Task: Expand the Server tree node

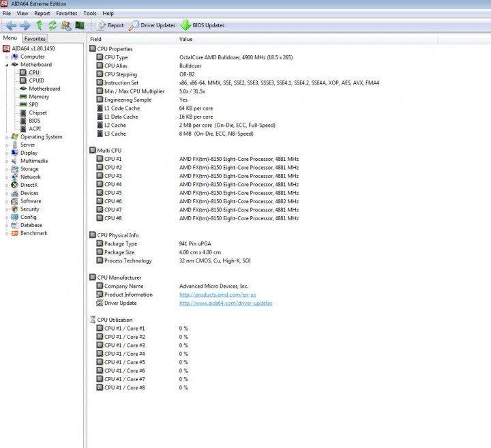Action: tap(7, 145)
